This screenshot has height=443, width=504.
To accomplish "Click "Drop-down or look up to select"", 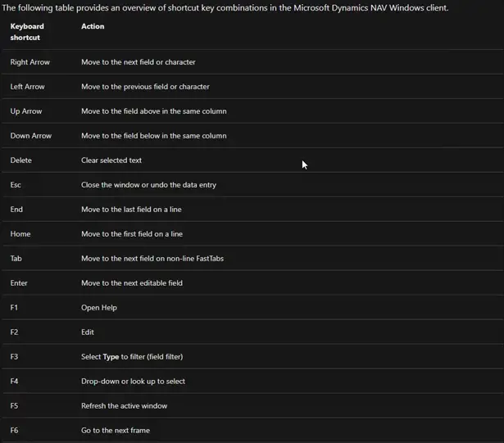I will (134, 382).
